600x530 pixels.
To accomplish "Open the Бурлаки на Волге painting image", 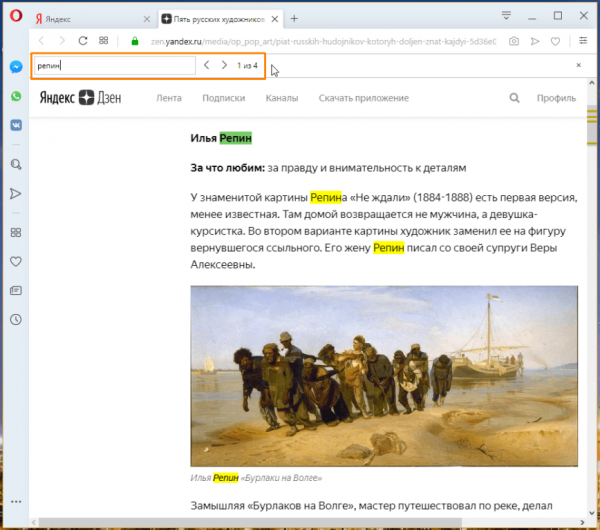I will point(384,376).
